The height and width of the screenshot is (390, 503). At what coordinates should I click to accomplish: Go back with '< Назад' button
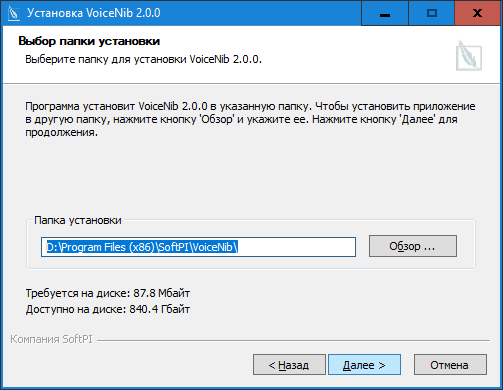(289, 365)
